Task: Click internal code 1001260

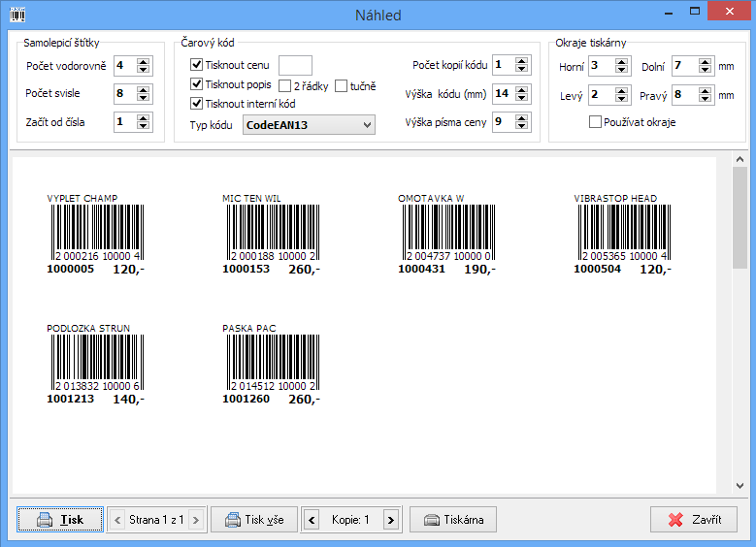Action: [246, 399]
